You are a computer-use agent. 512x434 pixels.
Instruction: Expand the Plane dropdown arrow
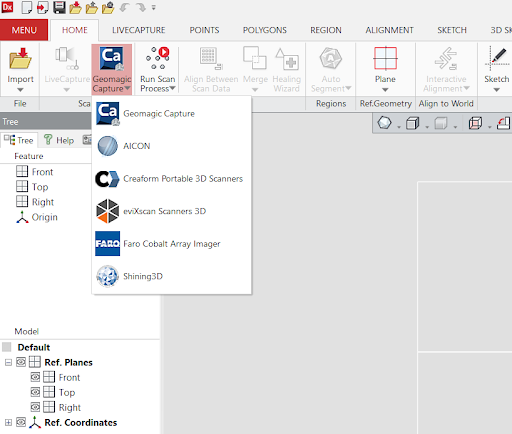pos(385,90)
